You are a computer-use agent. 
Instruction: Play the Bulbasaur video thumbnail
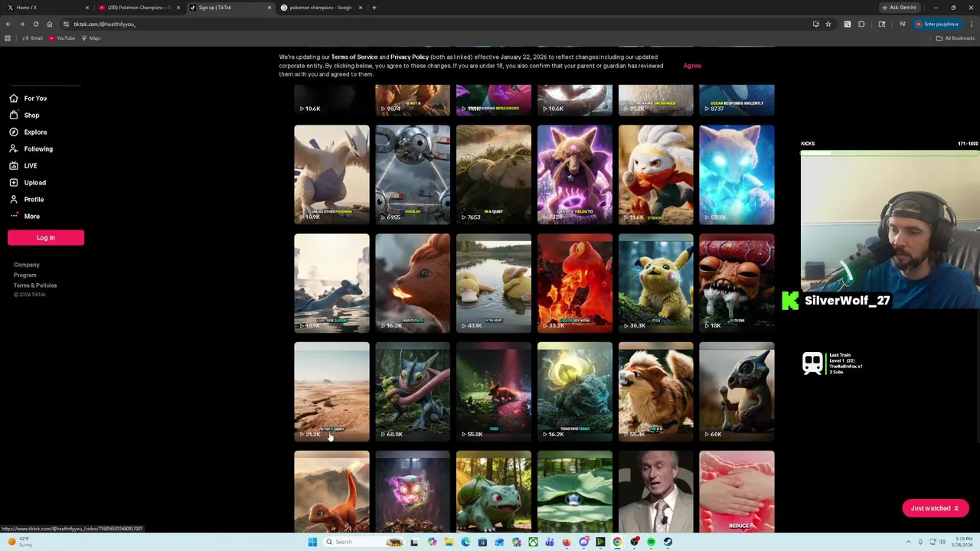click(494, 491)
